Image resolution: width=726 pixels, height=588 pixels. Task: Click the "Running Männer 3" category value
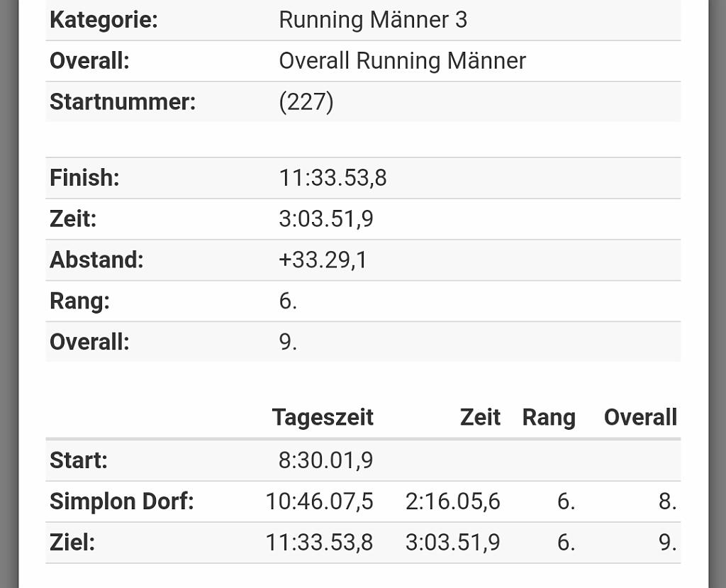(373, 20)
